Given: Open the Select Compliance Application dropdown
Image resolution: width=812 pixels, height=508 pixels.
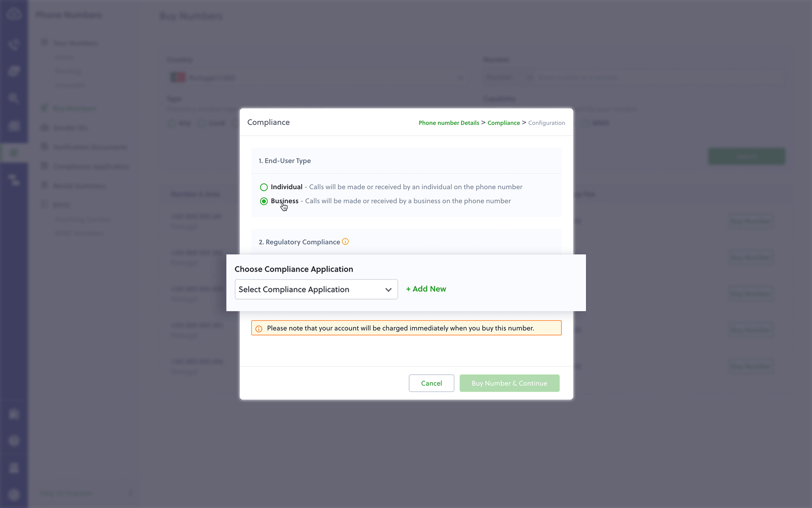Looking at the screenshot, I should 316,289.
